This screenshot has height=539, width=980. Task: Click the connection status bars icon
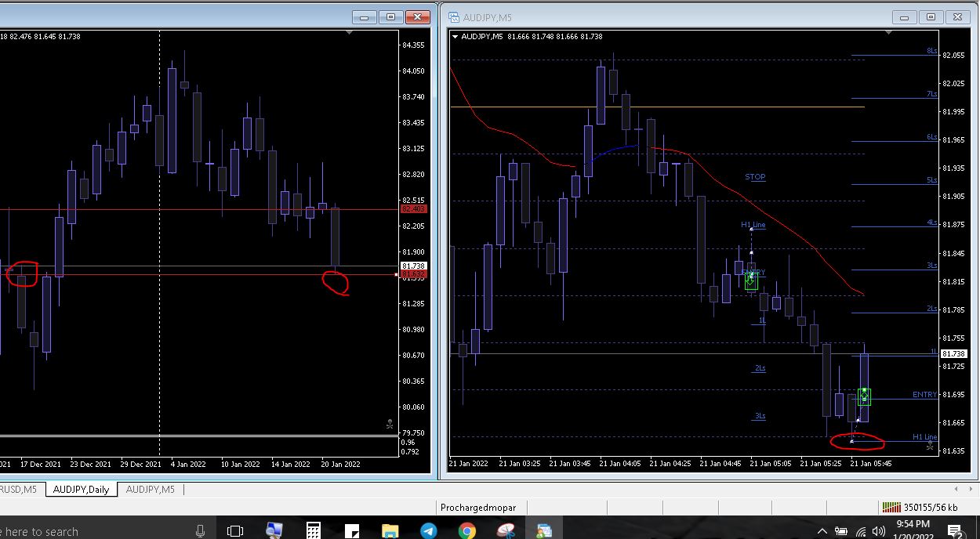pos(891,507)
